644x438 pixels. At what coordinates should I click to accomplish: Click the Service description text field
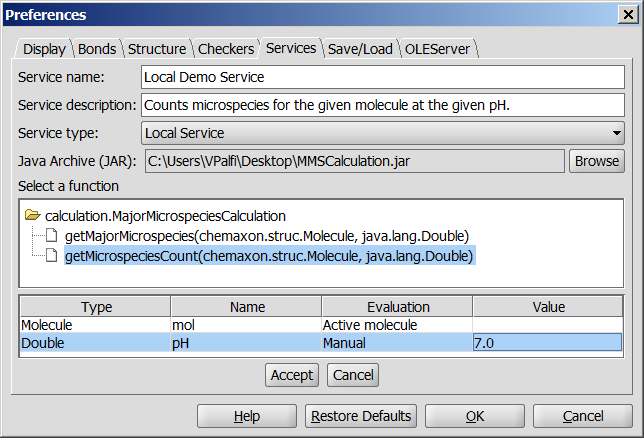pos(382,105)
